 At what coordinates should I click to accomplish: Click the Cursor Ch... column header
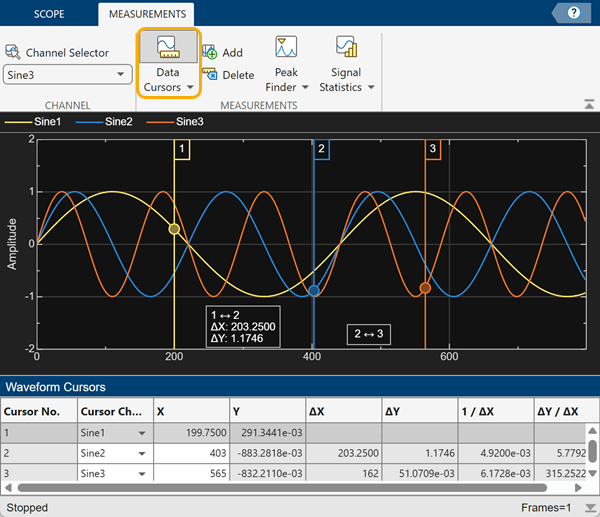[115, 411]
